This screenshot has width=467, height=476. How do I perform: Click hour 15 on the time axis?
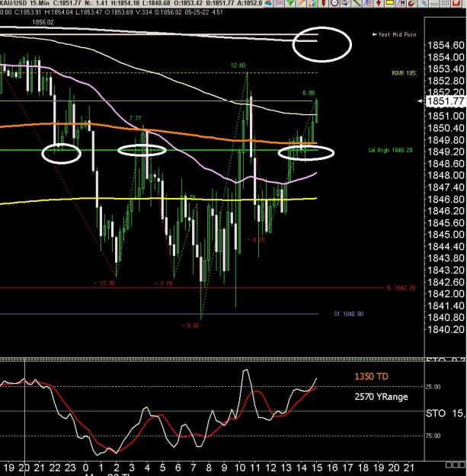317,468
